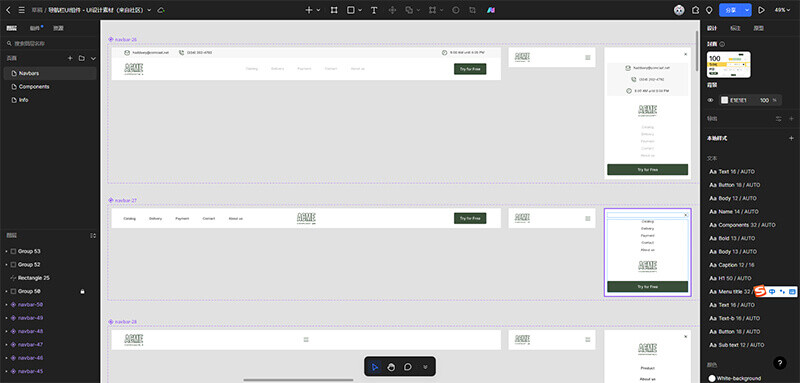Toggle background fill visibility eye icon
The image size is (800, 383).
(x=710, y=100)
